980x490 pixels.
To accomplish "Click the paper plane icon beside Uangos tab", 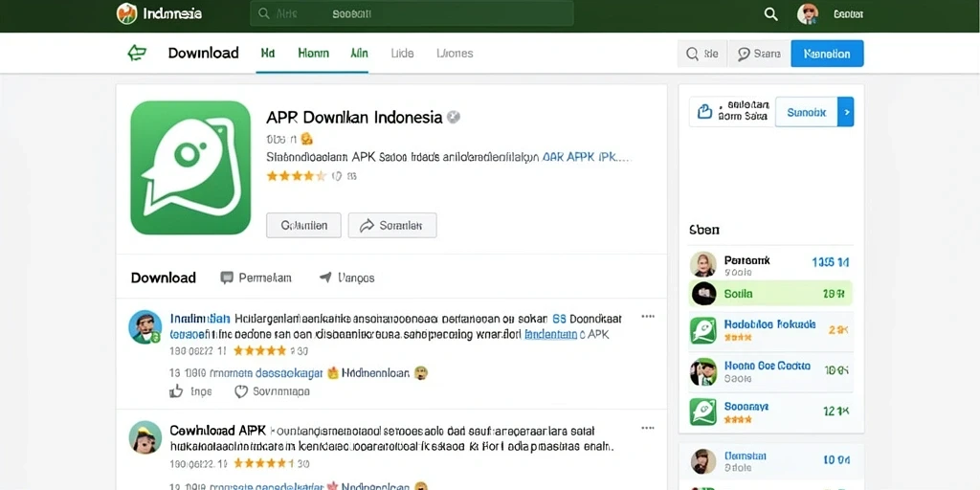I will click(325, 277).
